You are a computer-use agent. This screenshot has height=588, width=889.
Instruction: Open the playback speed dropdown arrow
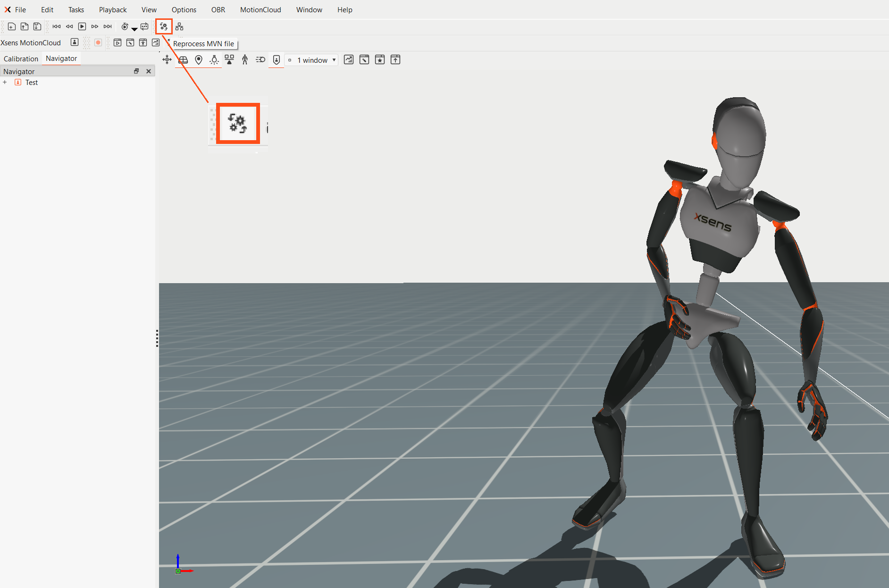(x=134, y=29)
